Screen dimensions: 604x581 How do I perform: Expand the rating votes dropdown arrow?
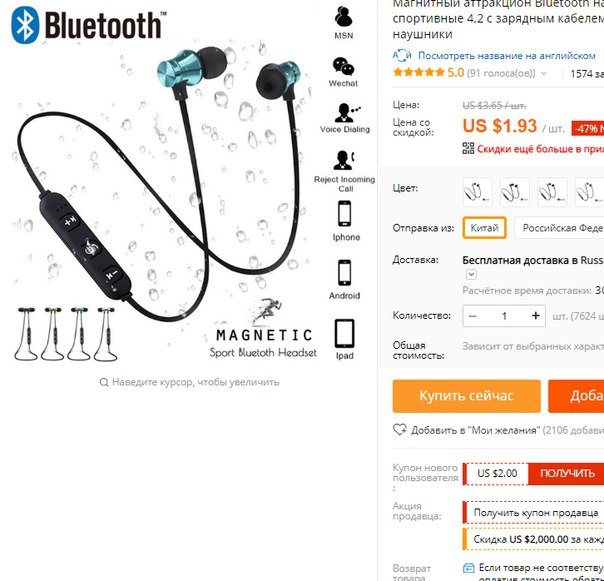point(544,73)
